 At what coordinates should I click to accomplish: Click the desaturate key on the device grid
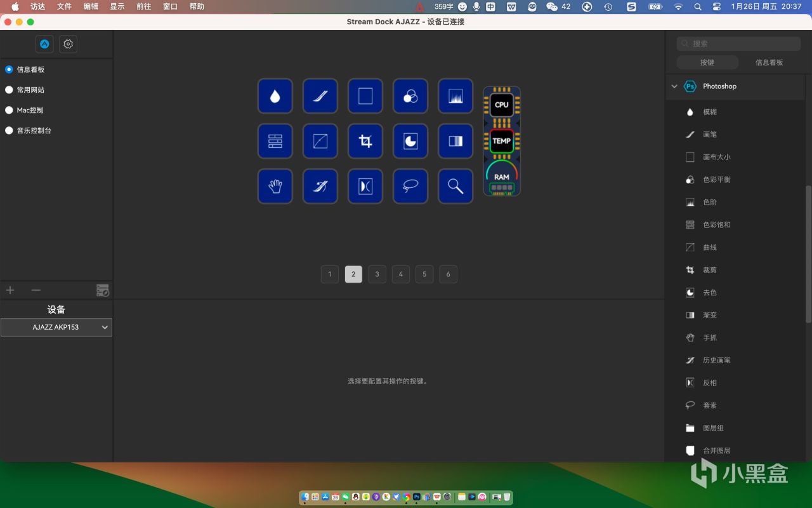[410, 141]
